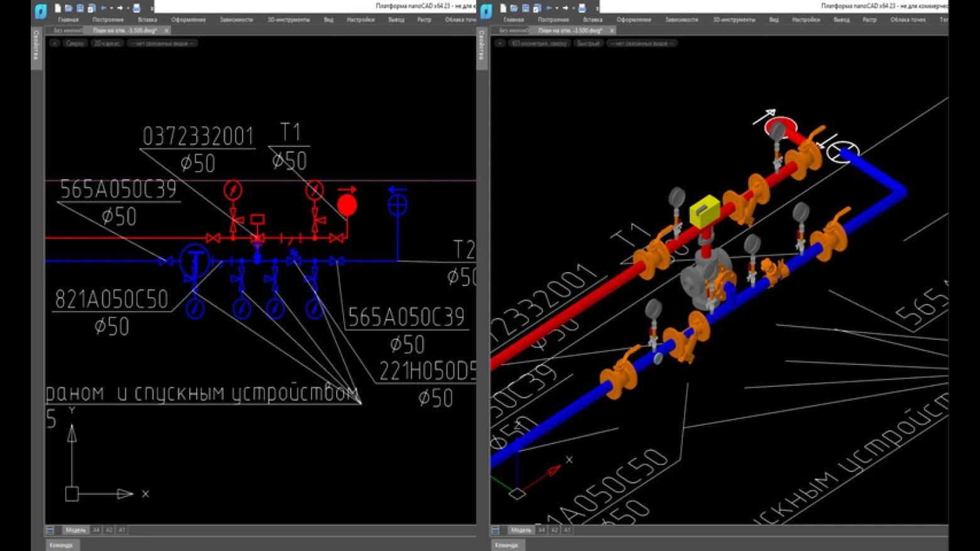This screenshot has width=980, height=551.
Task: Click 'Свойства' side panel tab in left window
Action: (x=36, y=45)
